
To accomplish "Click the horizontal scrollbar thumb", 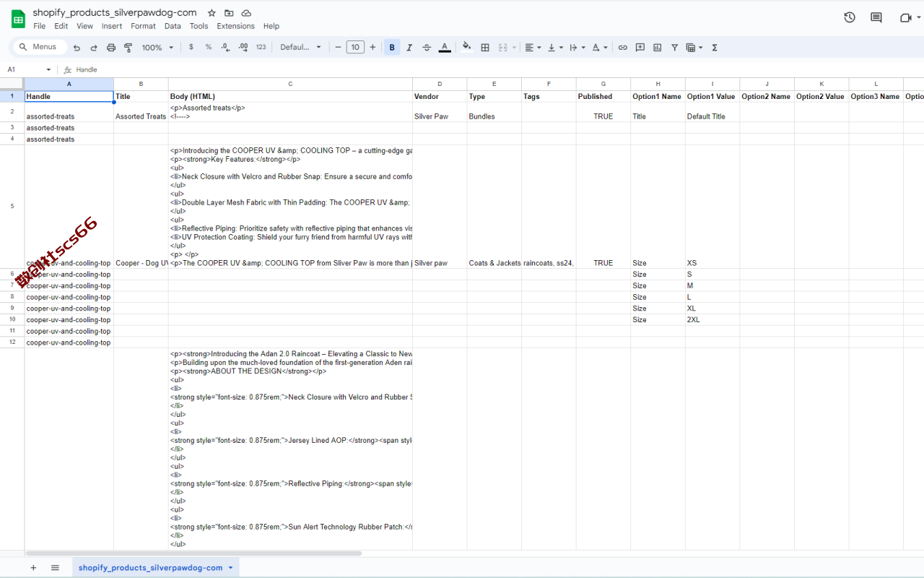I will click(193, 553).
